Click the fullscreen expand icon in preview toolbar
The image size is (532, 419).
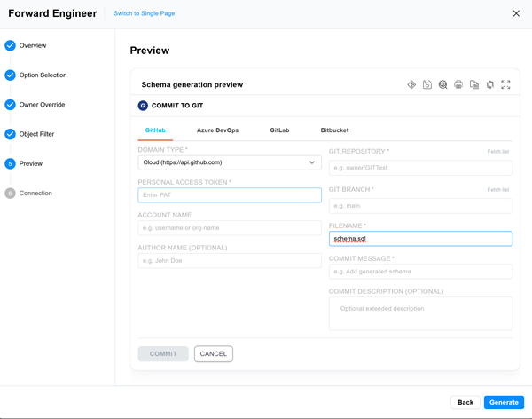pos(505,84)
